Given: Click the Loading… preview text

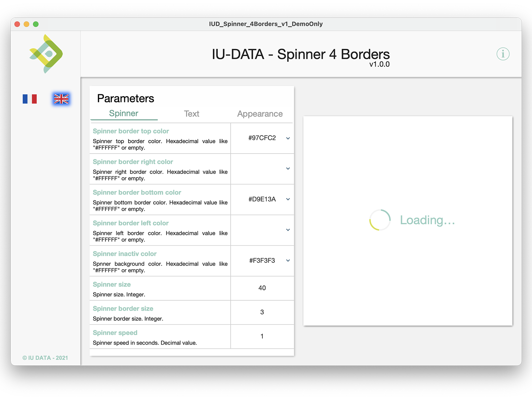Looking at the screenshot, I should coord(427,220).
